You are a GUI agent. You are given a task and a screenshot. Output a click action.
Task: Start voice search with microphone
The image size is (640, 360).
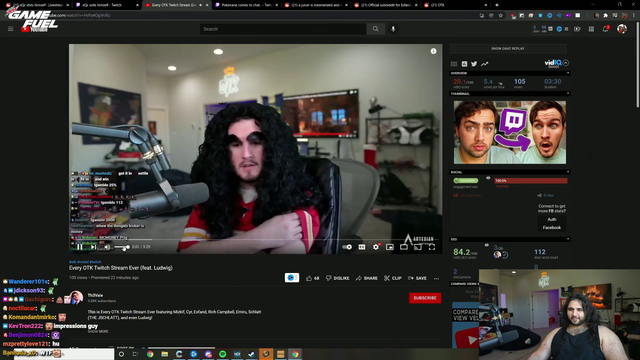coord(393,29)
